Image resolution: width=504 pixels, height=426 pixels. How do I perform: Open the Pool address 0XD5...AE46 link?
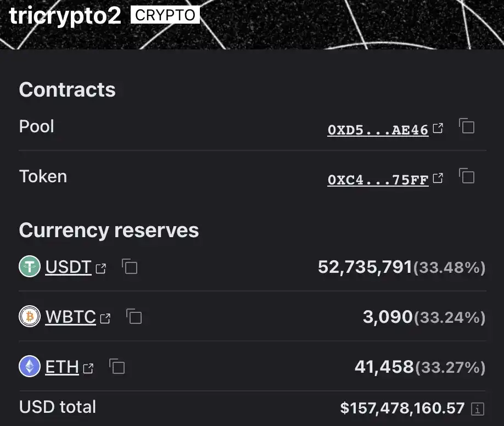click(378, 130)
